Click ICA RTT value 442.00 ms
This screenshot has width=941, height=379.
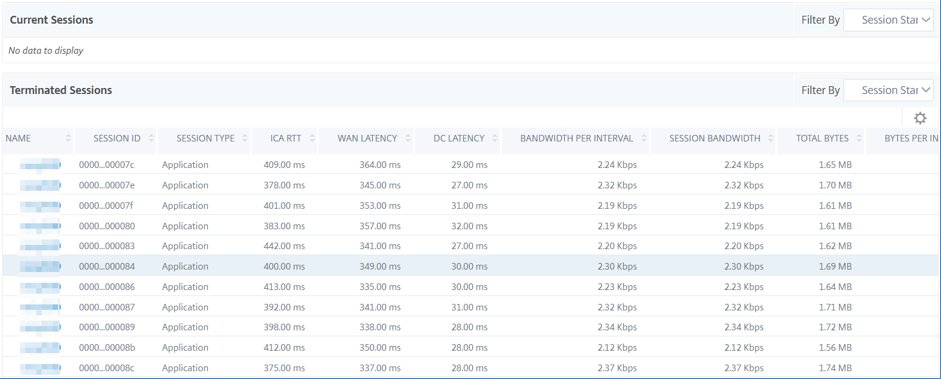pyautogui.click(x=284, y=246)
